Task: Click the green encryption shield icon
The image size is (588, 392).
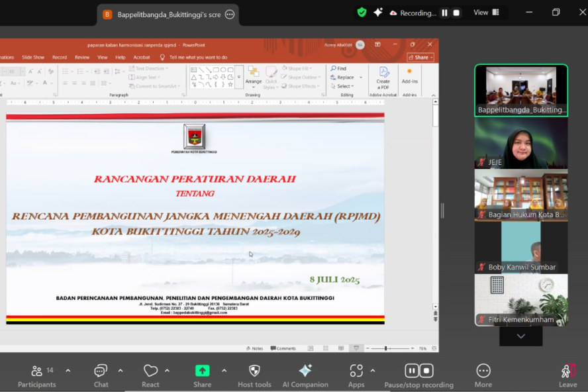Action: point(362,13)
